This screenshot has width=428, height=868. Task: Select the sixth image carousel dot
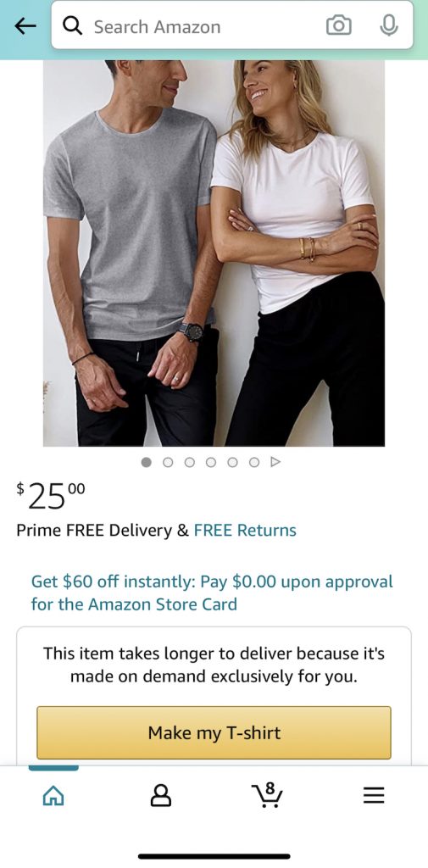pos(254,462)
